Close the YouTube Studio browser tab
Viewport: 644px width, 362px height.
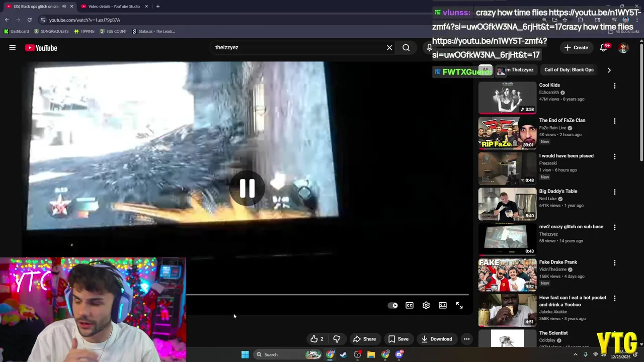click(146, 7)
